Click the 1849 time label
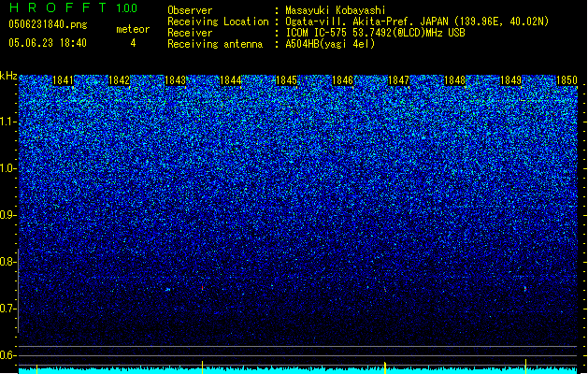Screen dimensions: 588x374 pos(510,80)
